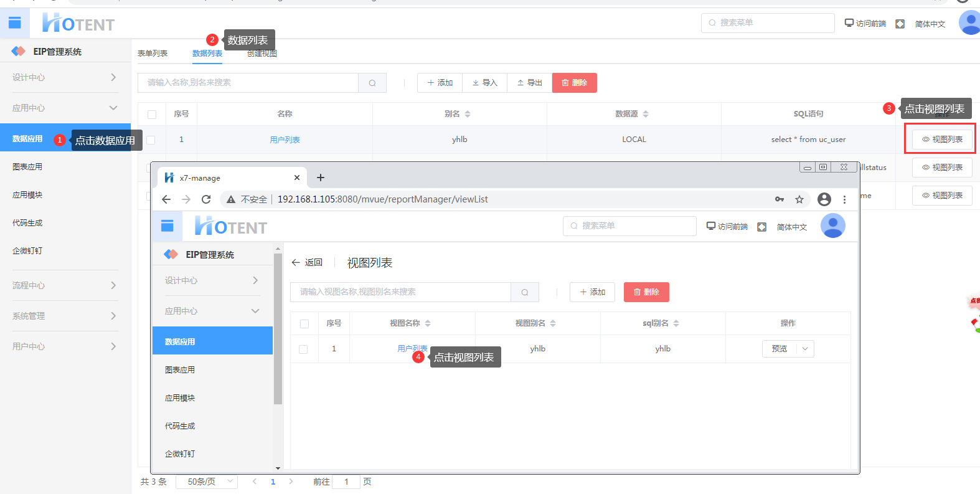
Task: Toggle select-all checkbox in view list header
Action: pos(304,324)
